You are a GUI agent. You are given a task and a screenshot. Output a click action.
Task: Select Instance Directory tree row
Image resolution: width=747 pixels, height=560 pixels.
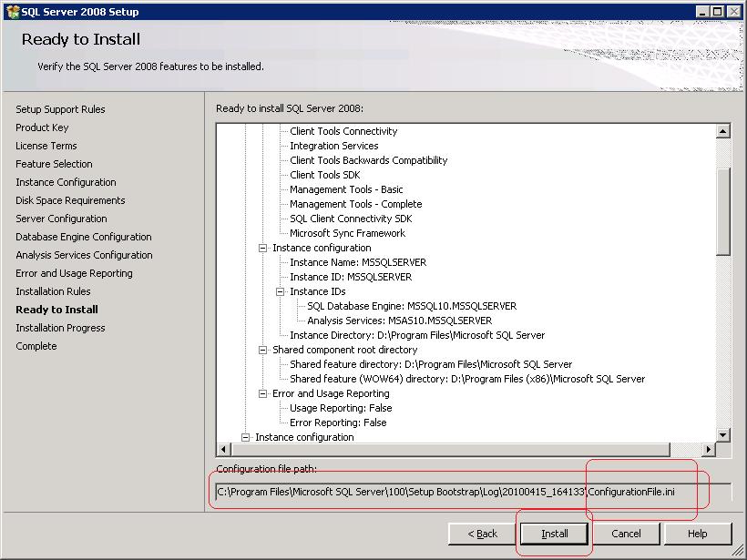(x=417, y=335)
